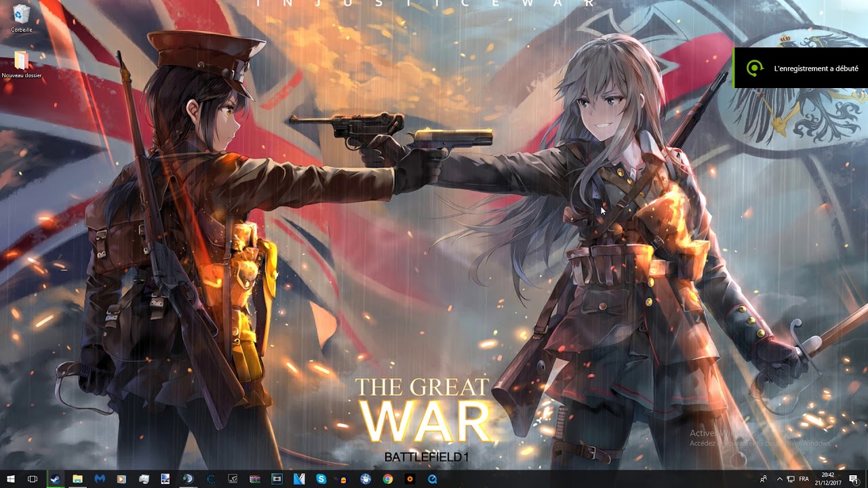The image size is (868, 488).
Task: Open the GeForce Experience taskbar icon
Action: pyautogui.click(x=233, y=479)
